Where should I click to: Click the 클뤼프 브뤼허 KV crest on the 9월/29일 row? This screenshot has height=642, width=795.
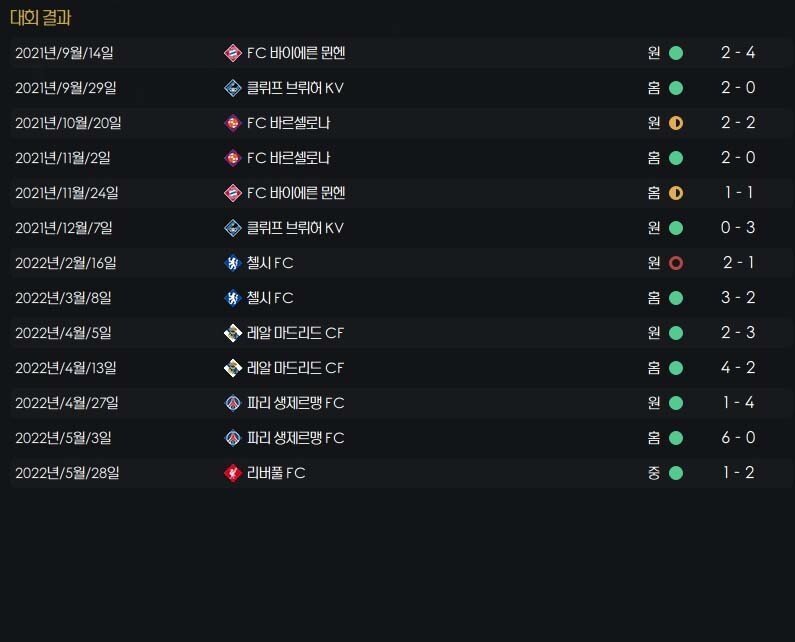pyautogui.click(x=233, y=88)
